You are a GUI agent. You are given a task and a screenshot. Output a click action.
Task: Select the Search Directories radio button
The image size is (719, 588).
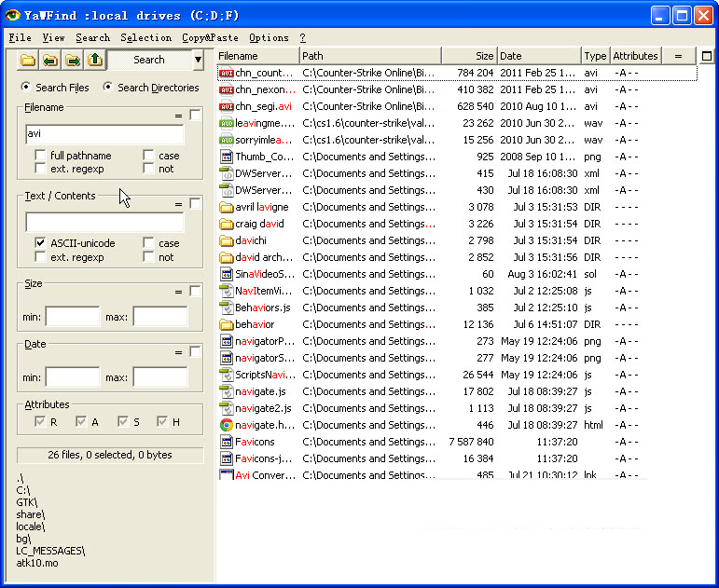(x=108, y=88)
